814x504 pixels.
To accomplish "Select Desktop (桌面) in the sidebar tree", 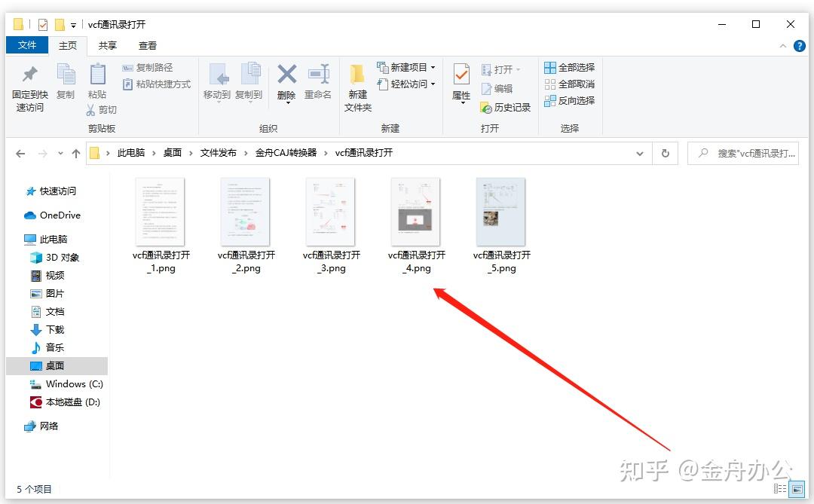I will (x=57, y=366).
